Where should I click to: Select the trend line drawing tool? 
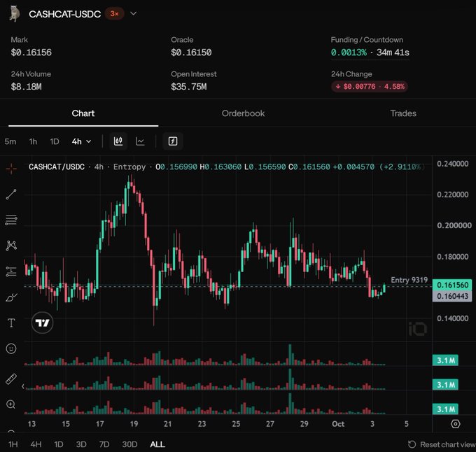(11, 194)
